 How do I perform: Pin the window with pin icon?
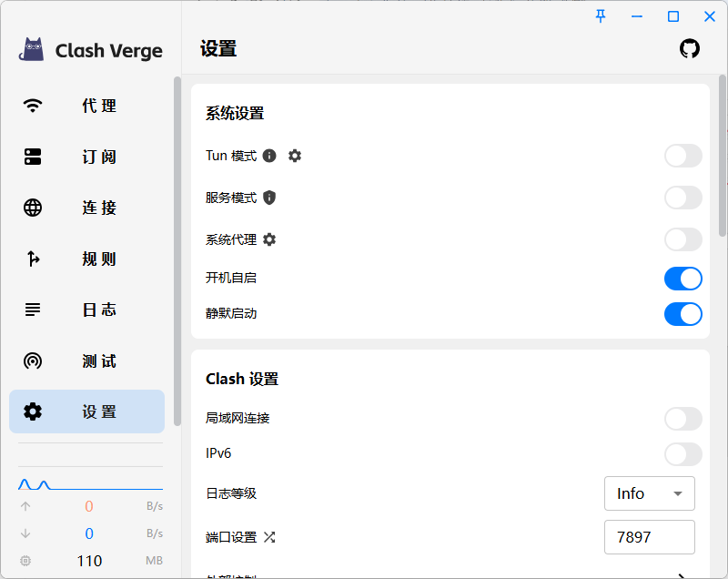click(601, 16)
